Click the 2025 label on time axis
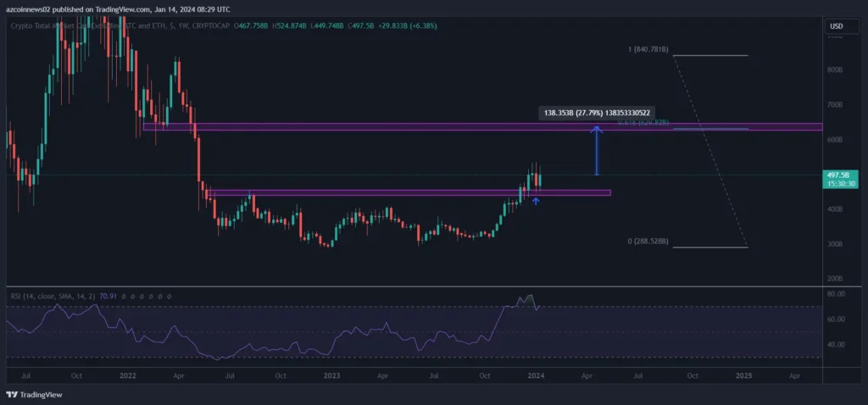This screenshot has height=405, width=868. 743,374
